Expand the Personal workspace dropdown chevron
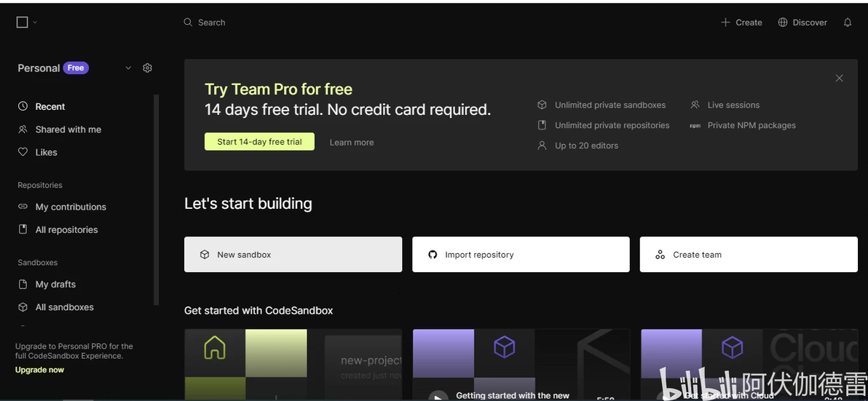Screen dimensions: 868x401 pos(128,68)
